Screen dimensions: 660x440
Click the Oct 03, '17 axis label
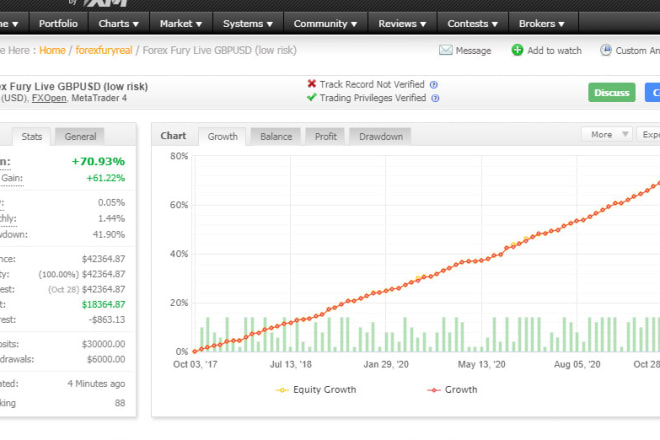pyautogui.click(x=195, y=364)
